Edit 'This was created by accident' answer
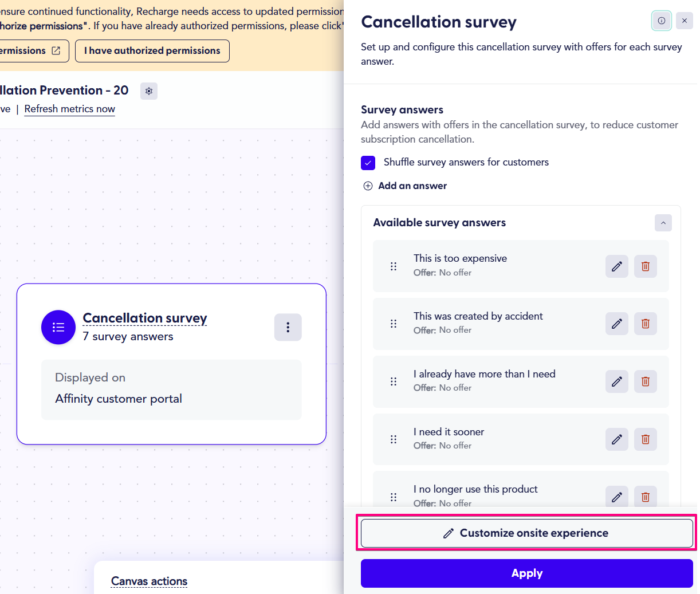Image resolution: width=700 pixels, height=594 pixels. point(617,324)
